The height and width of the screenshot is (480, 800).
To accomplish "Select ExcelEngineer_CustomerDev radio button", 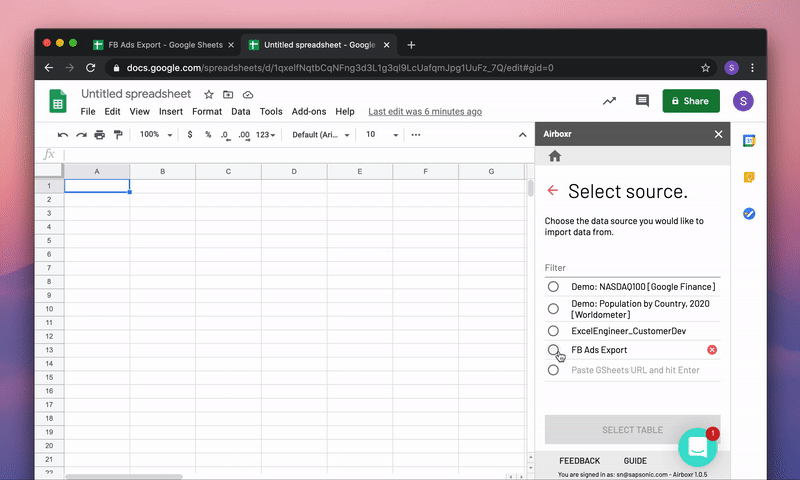I will click(553, 331).
